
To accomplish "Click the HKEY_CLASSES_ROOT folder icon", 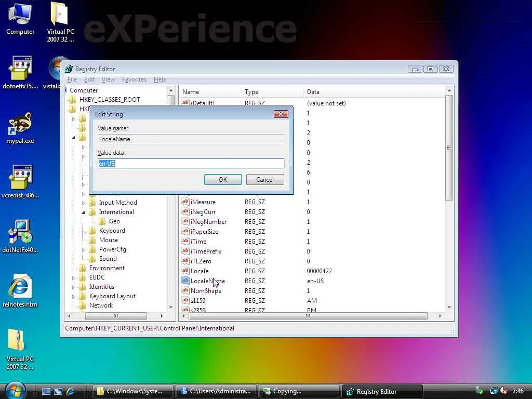I will tap(72, 99).
